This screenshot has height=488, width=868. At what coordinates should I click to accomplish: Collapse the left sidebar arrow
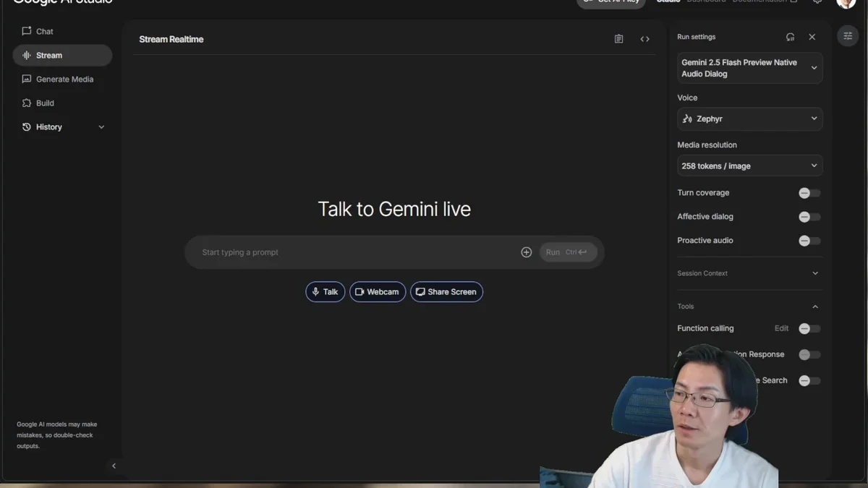114,466
